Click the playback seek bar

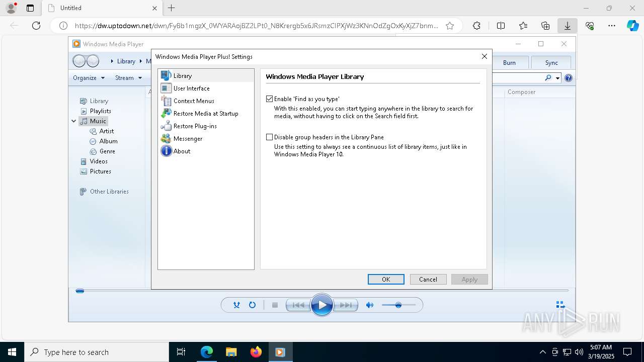point(322,291)
